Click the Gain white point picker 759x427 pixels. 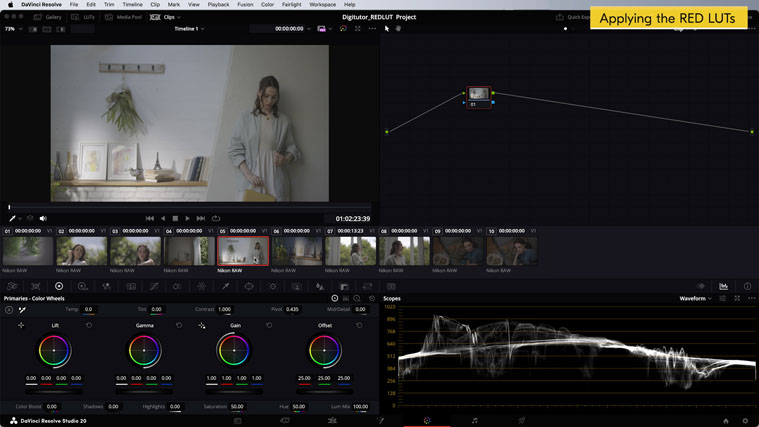202,325
